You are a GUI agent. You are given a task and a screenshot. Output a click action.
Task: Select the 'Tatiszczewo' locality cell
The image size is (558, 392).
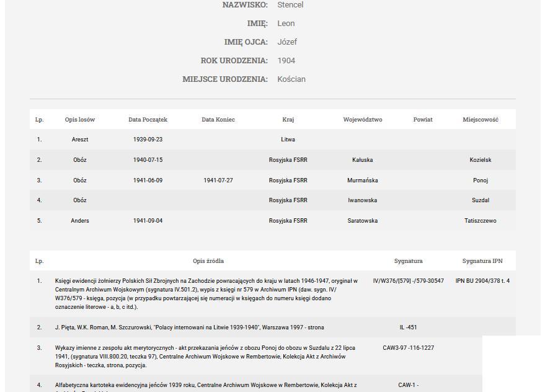(480, 221)
